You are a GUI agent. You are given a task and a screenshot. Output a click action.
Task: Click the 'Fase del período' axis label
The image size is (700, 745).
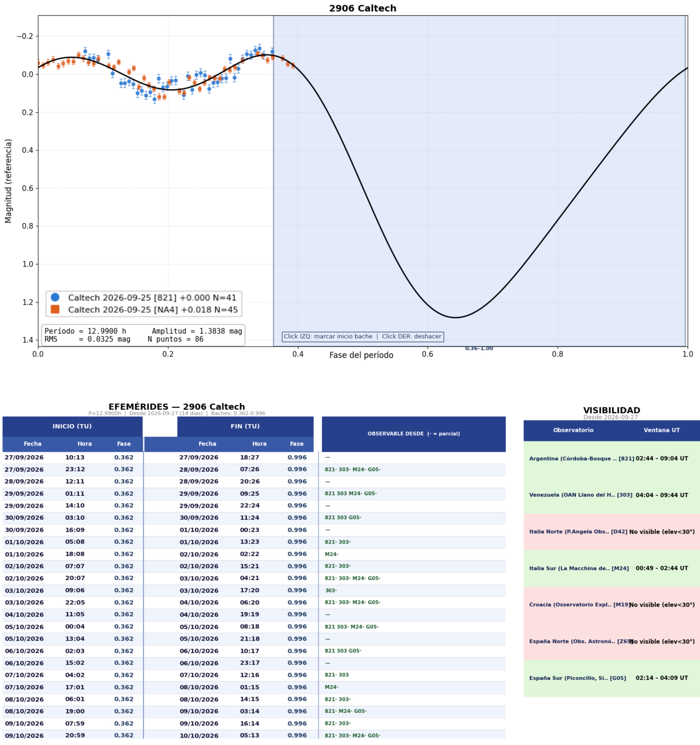[x=361, y=355]
